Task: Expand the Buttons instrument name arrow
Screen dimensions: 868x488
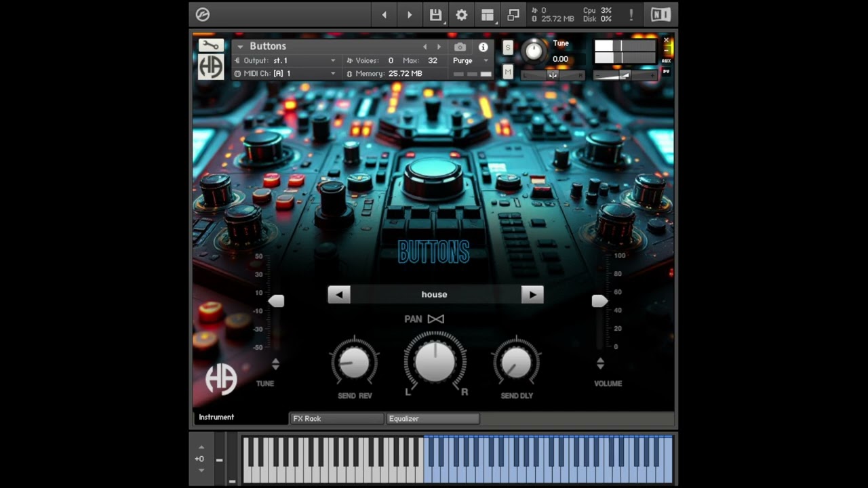Action: 240,47
